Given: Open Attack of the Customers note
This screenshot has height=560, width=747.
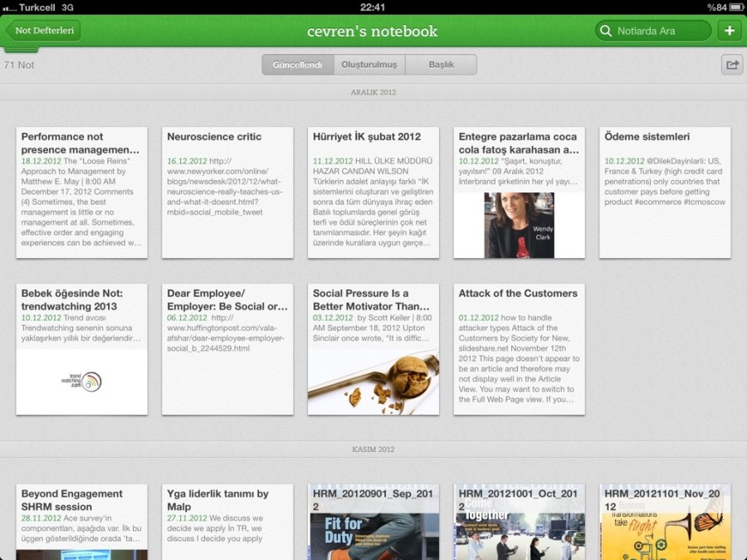Looking at the screenshot, I should (519, 349).
